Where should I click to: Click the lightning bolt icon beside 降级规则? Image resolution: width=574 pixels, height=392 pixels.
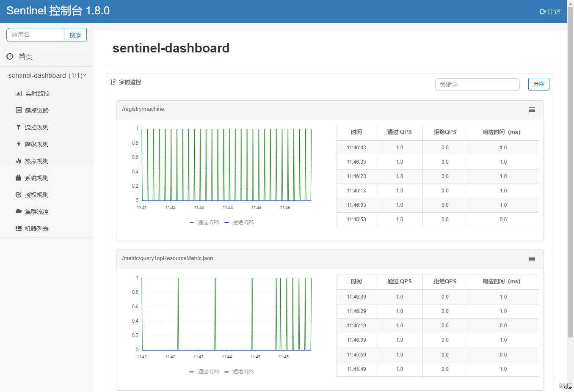click(x=19, y=144)
